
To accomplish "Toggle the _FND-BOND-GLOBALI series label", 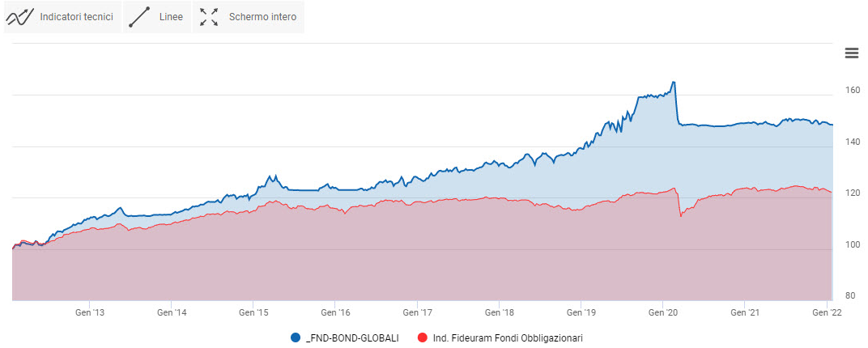I will click(352, 337).
